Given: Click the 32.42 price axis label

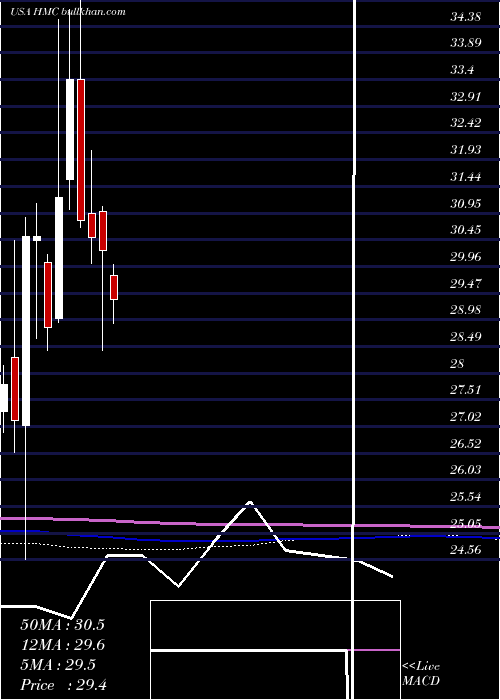Looking at the screenshot, I should pyautogui.click(x=466, y=124).
